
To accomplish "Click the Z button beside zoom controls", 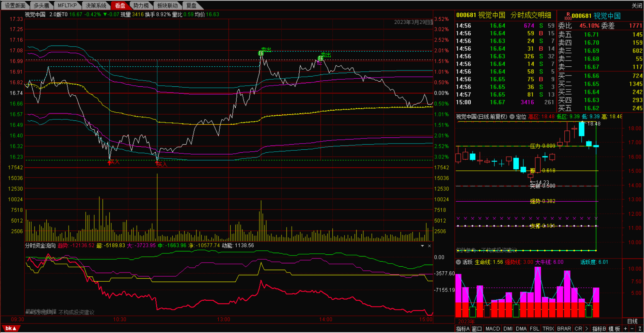I will tap(640, 329).
